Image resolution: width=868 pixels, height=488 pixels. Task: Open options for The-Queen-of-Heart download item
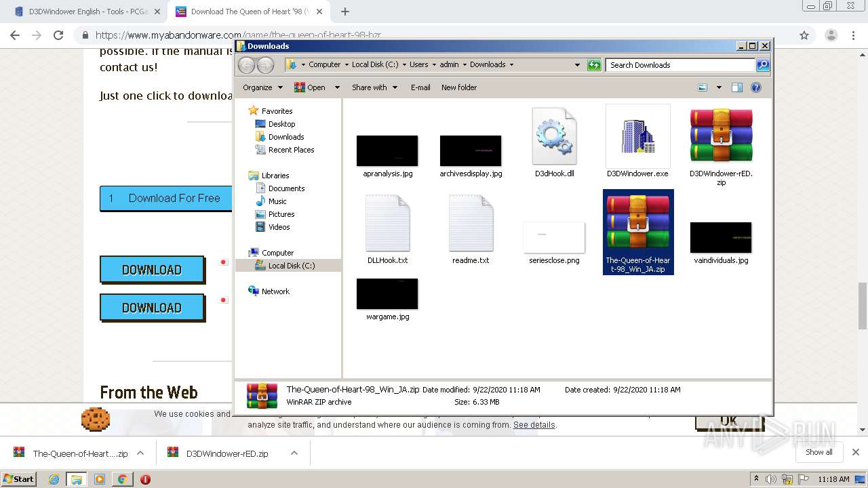coord(140,453)
